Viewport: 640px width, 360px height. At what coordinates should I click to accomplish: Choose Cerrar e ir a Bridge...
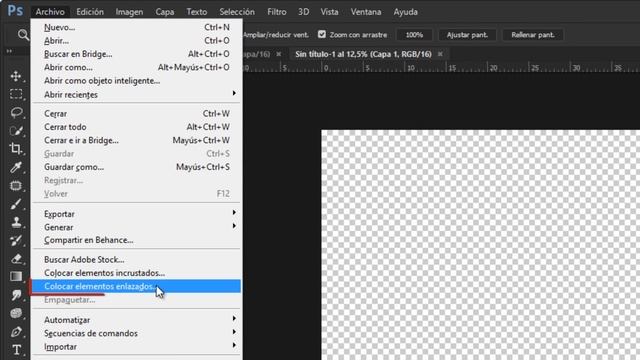coord(136,140)
